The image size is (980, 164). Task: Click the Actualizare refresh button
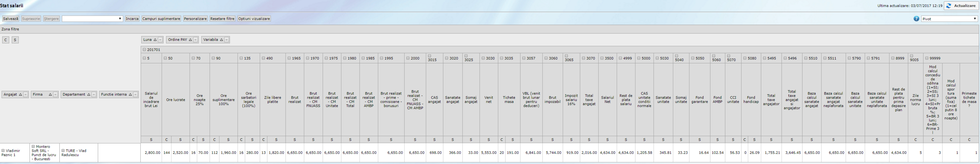coord(961,6)
